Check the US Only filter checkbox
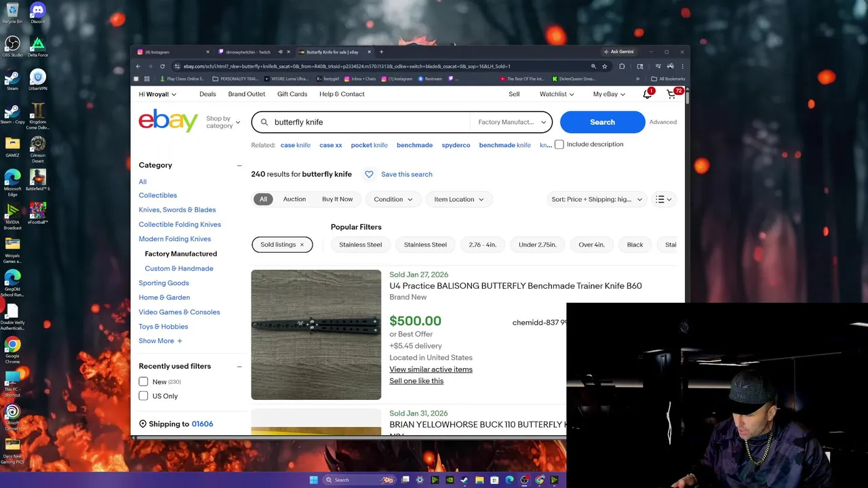 click(x=143, y=396)
